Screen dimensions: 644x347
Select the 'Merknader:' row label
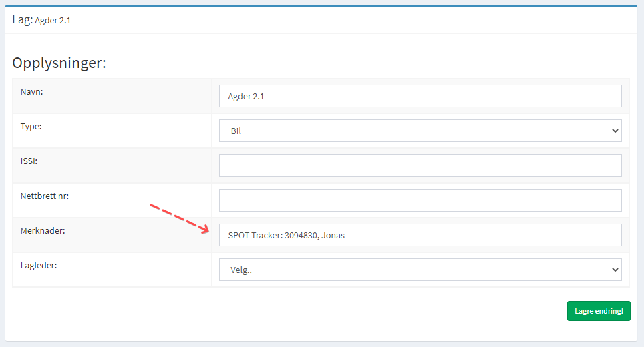(43, 231)
